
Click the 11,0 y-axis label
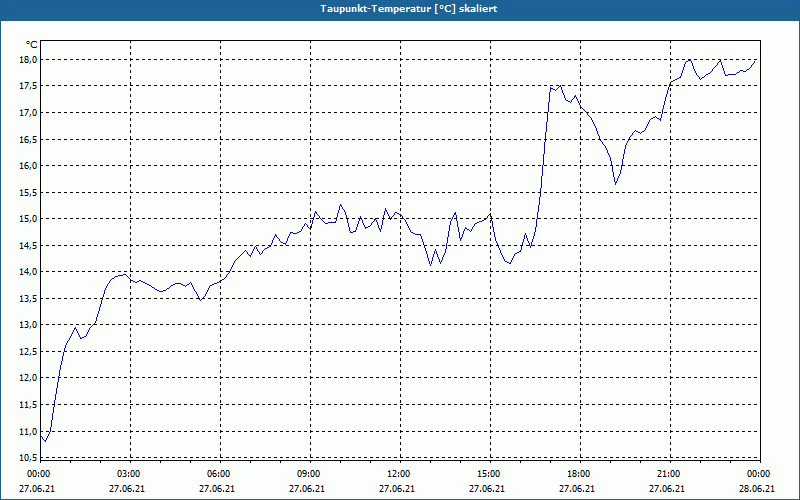pyautogui.click(x=28, y=432)
